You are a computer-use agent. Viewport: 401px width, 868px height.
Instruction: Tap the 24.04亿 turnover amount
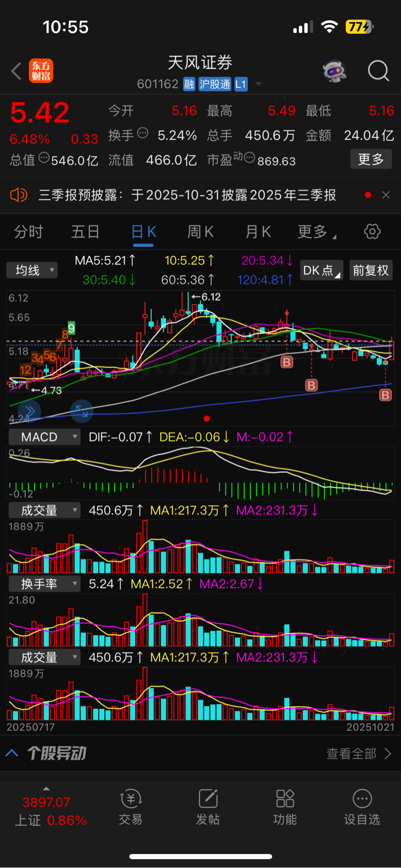[x=369, y=136]
